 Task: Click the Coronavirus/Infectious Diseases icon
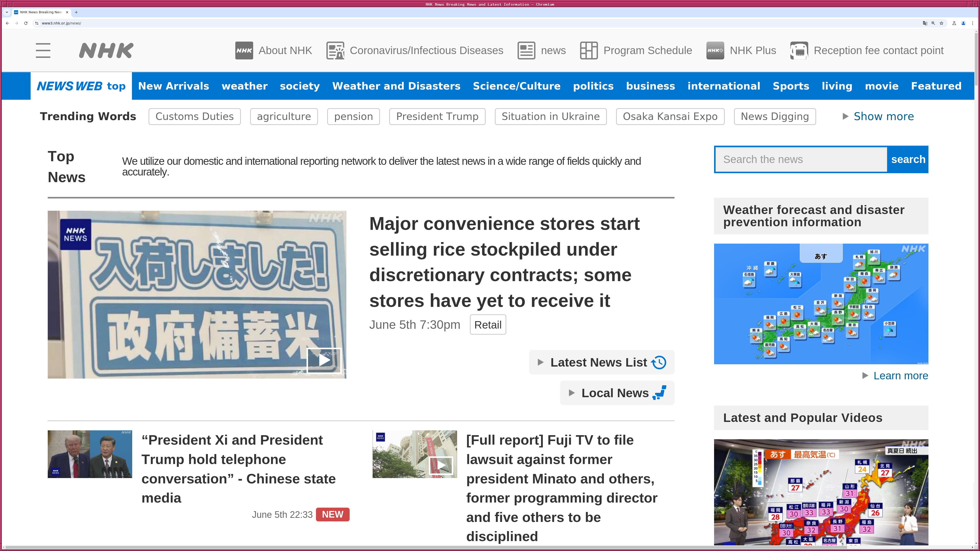pyautogui.click(x=335, y=51)
